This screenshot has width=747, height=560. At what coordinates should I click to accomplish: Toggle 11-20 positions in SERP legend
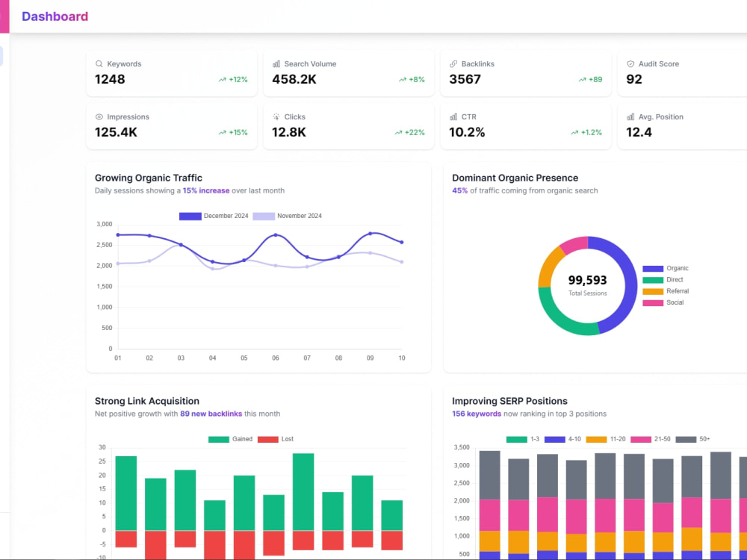606,439
